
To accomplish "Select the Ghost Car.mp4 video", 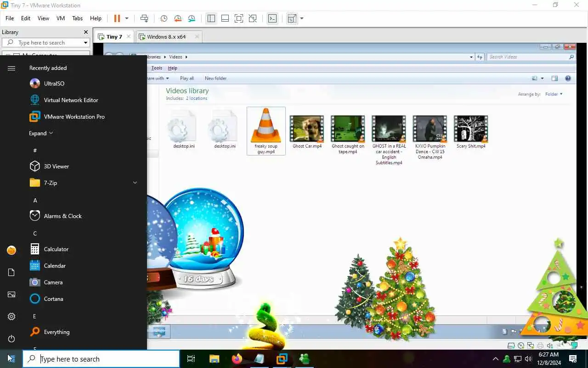I will pos(307,132).
